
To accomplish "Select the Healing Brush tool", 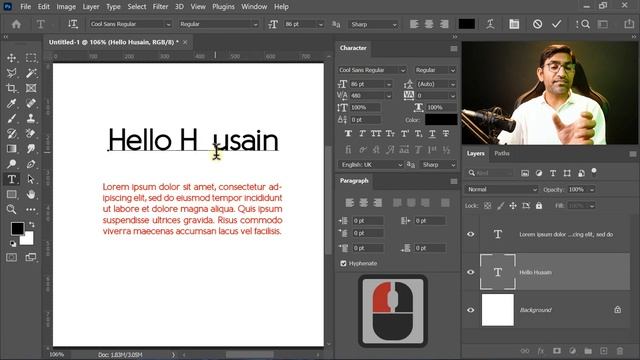I will coord(31,103).
